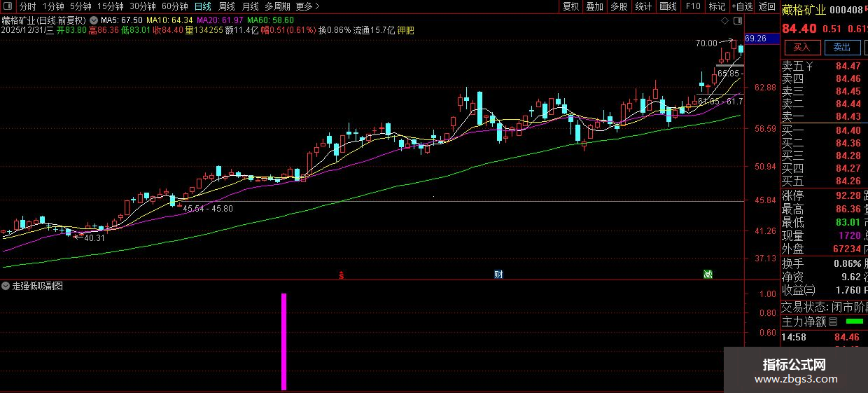This screenshot has width=868, height=393.
Task: Click the 14:58 trade tick row
Action: click(x=825, y=337)
